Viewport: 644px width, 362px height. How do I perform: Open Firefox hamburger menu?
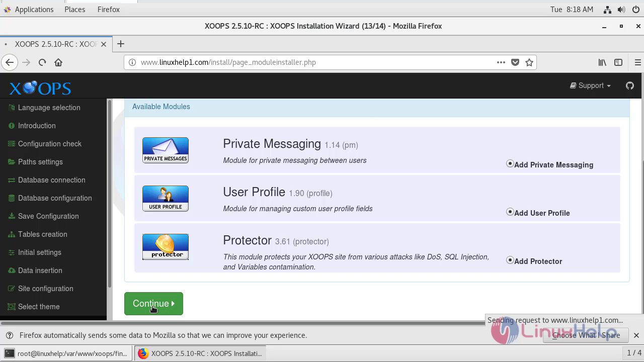coord(638,62)
